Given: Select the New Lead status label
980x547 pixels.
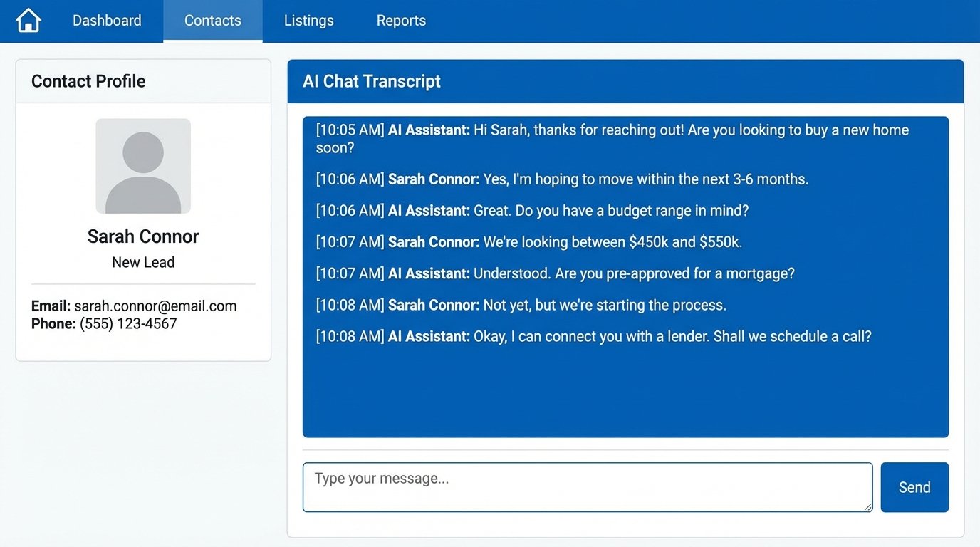Looking at the screenshot, I should tap(142, 262).
